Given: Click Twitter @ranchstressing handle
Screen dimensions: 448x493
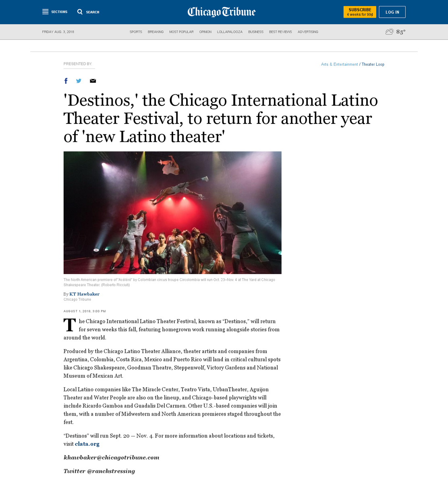Looking at the screenshot, I should pos(99,471).
